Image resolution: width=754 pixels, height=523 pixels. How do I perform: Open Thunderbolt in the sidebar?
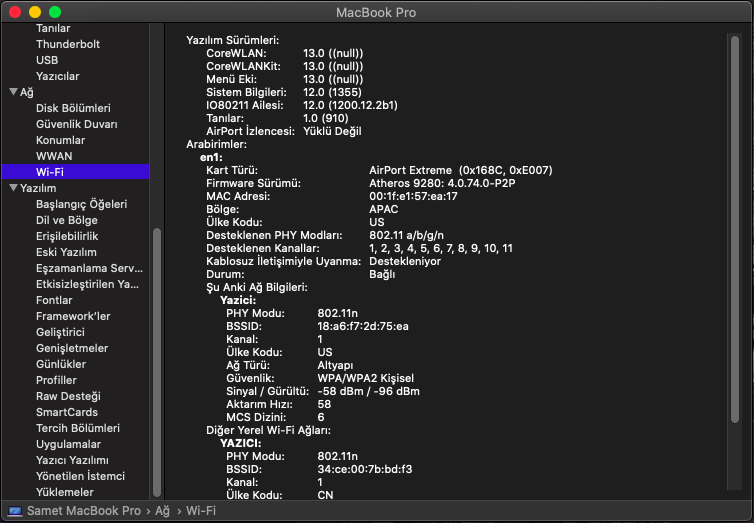click(66, 44)
